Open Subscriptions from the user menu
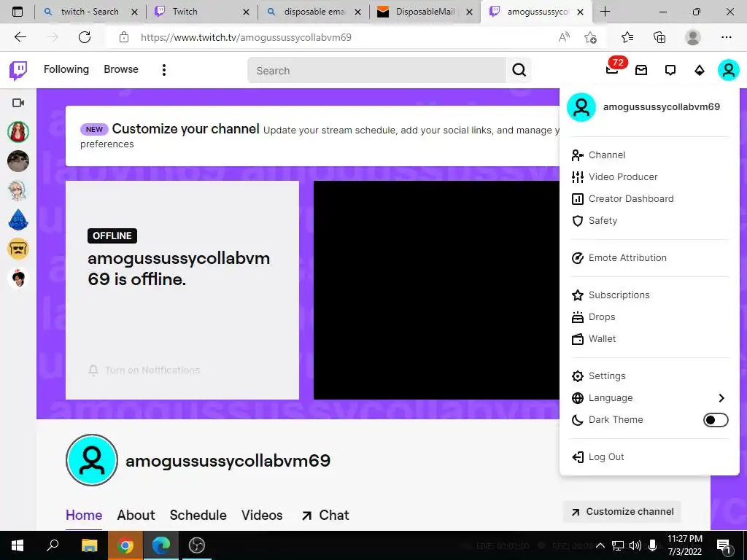747x560 pixels. 650,295
